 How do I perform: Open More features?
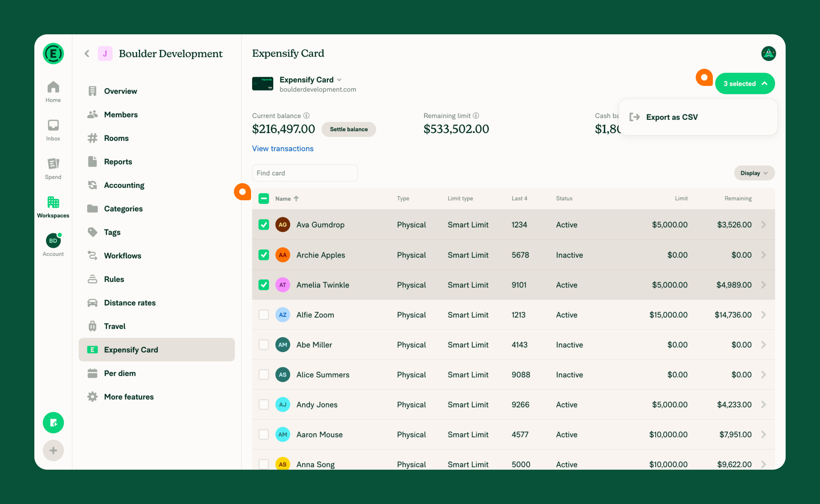click(156, 397)
